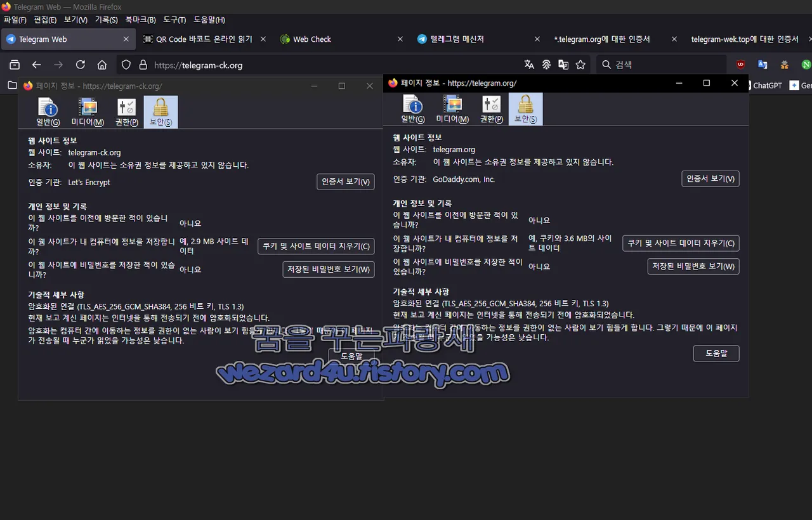Open the Media (미디어) icon in telegram-ck.org window
This screenshot has height=520, width=812.
(x=88, y=112)
